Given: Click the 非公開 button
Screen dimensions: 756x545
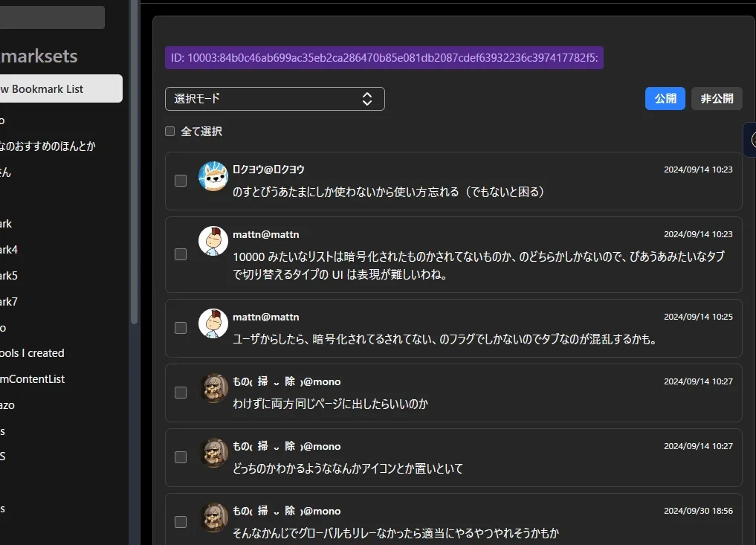Looking at the screenshot, I should pos(716,98).
